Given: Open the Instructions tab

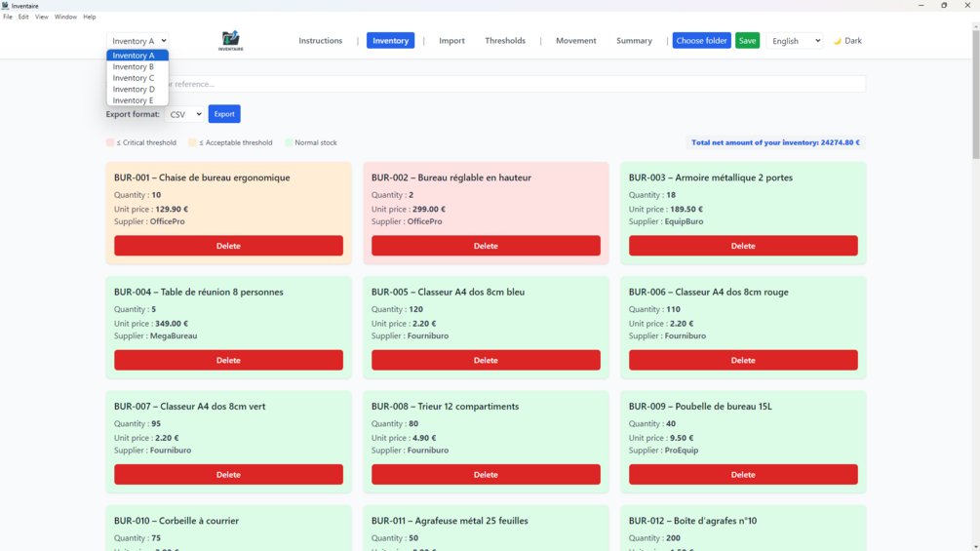Looking at the screenshot, I should pyautogui.click(x=321, y=41).
